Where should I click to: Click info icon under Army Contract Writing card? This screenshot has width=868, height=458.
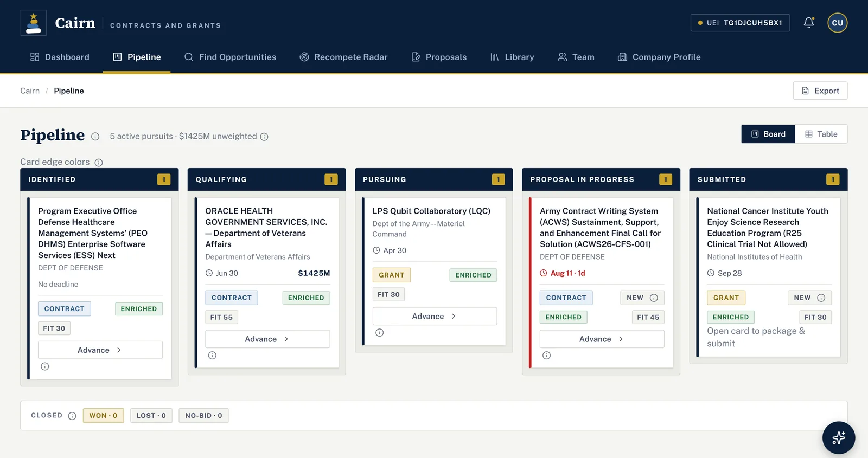(547, 356)
